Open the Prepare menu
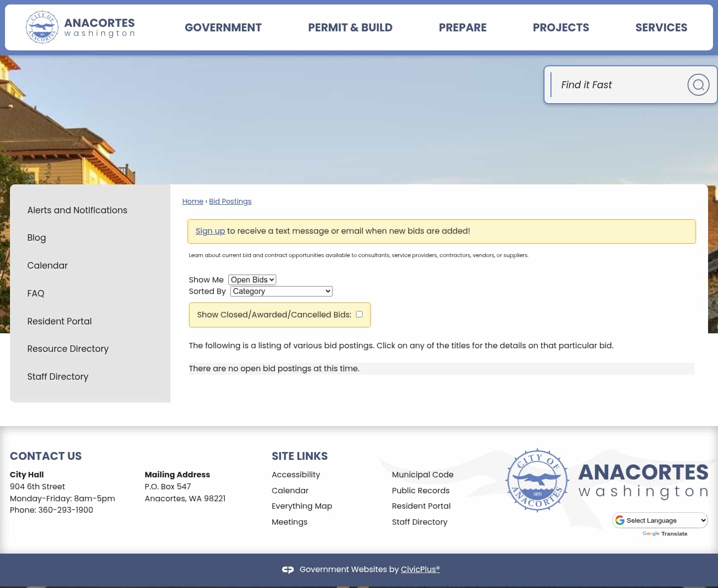This screenshot has width=718, height=588. pos(463,27)
